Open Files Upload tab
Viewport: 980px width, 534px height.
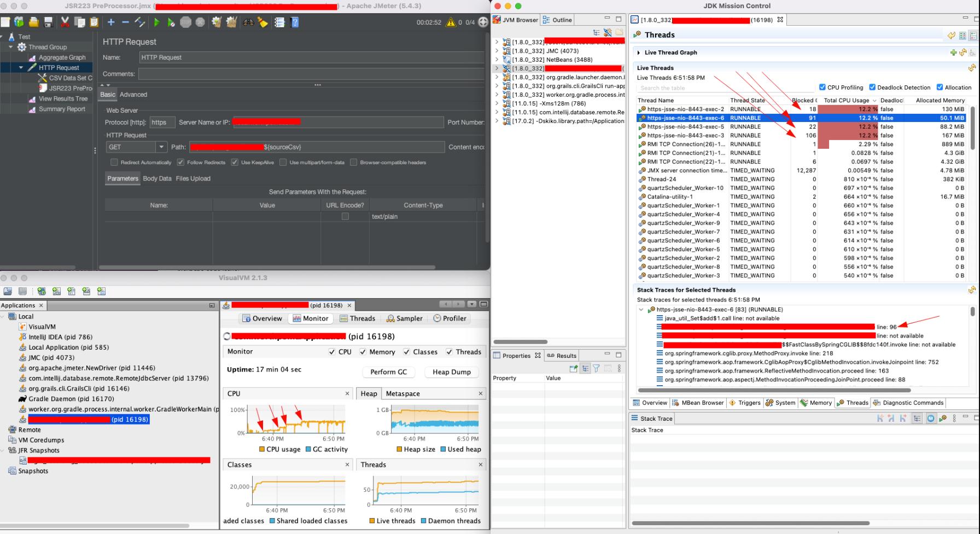point(193,178)
